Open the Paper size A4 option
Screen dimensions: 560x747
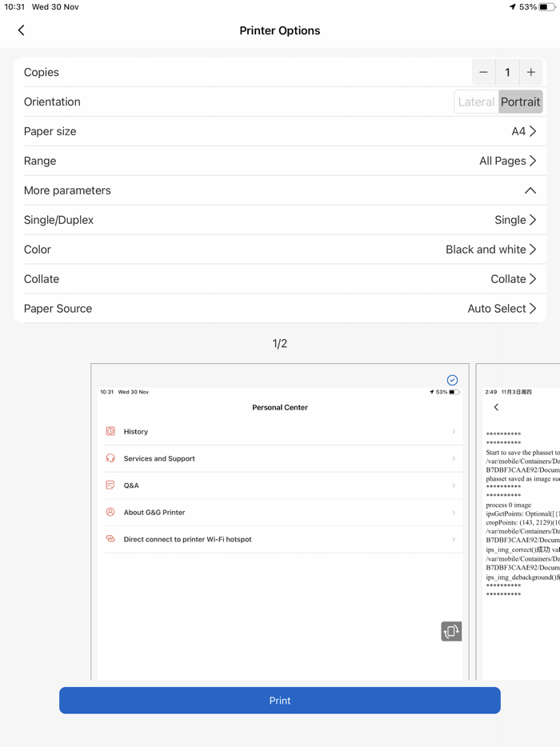280,131
